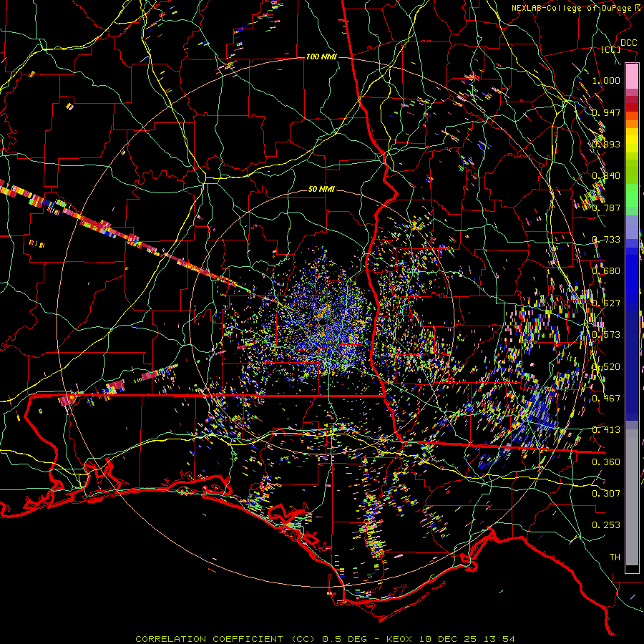
Task: Click the NEXLAB-College of DuPage header text
Action: click(x=577, y=8)
